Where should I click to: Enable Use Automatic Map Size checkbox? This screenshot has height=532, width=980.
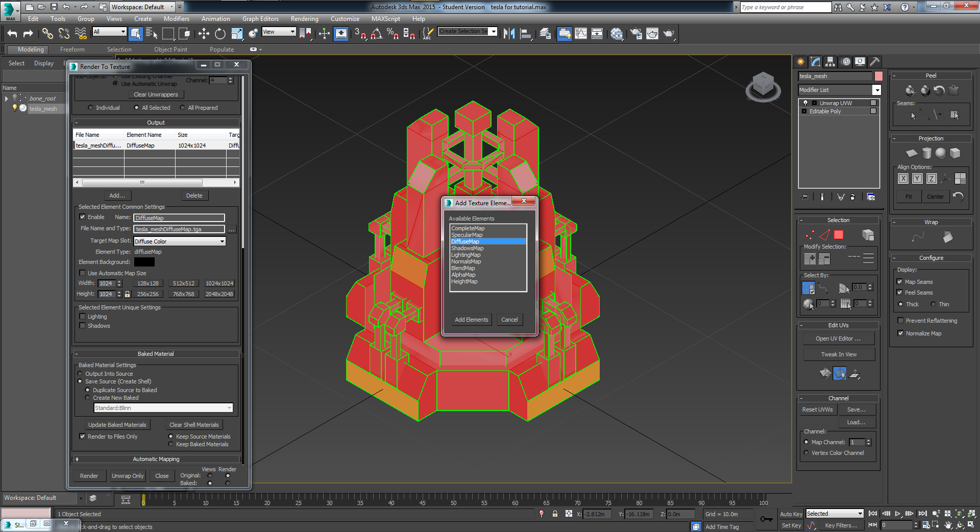pos(83,273)
